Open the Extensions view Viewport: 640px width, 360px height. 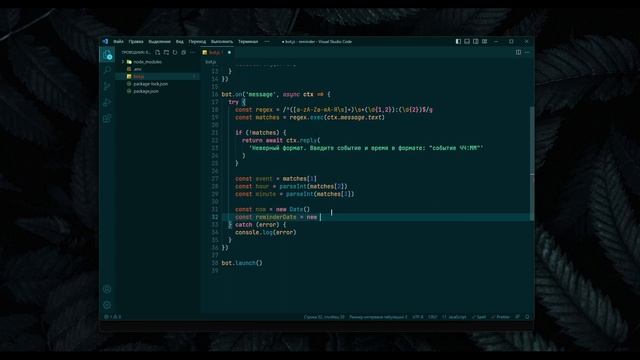(107, 118)
